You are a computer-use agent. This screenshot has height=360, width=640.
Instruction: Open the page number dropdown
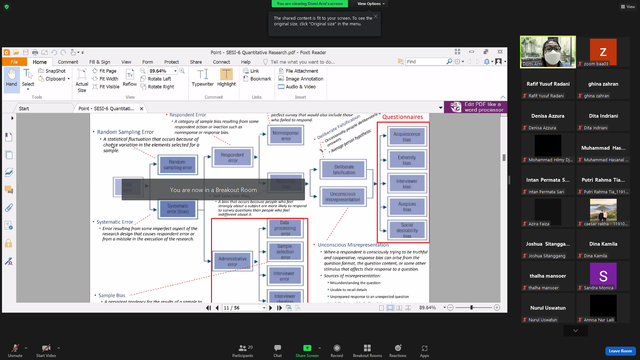[264, 308]
